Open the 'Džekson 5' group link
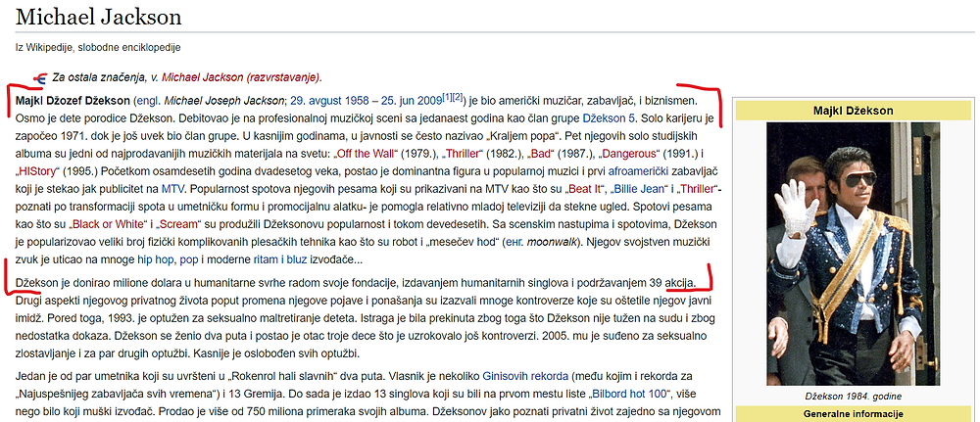The image size is (980, 422). click(x=607, y=118)
